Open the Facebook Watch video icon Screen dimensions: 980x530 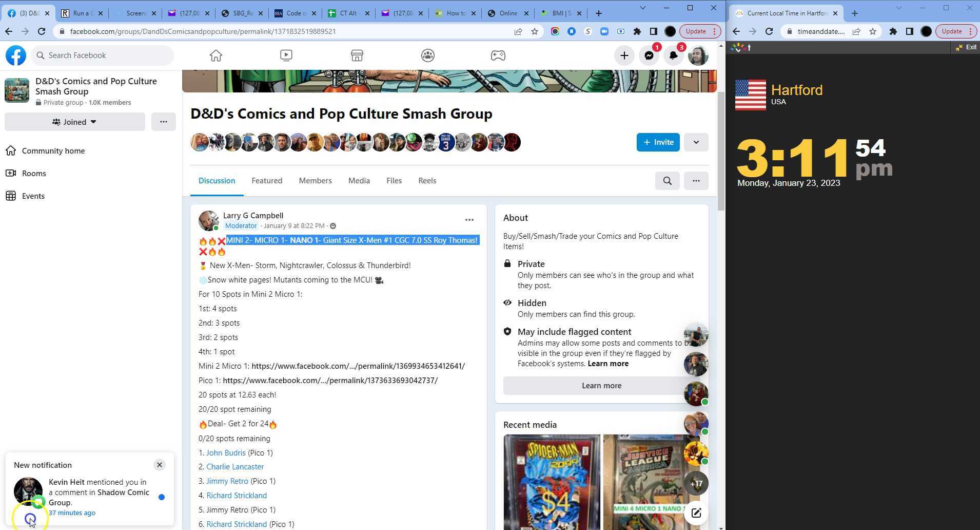click(286, 55)
